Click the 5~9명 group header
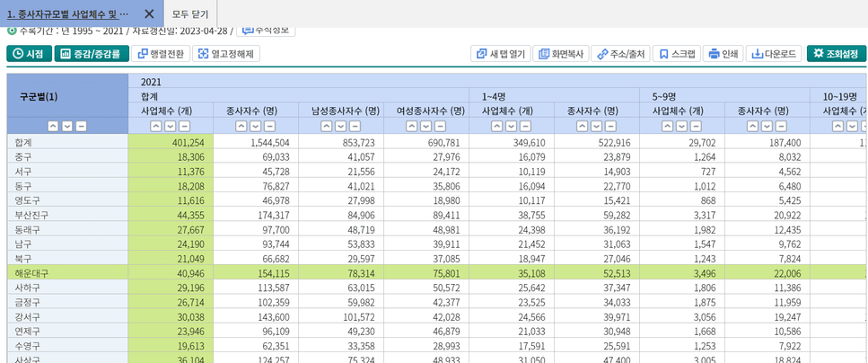This screenshot has width=868, height=363. pos(665,96)
